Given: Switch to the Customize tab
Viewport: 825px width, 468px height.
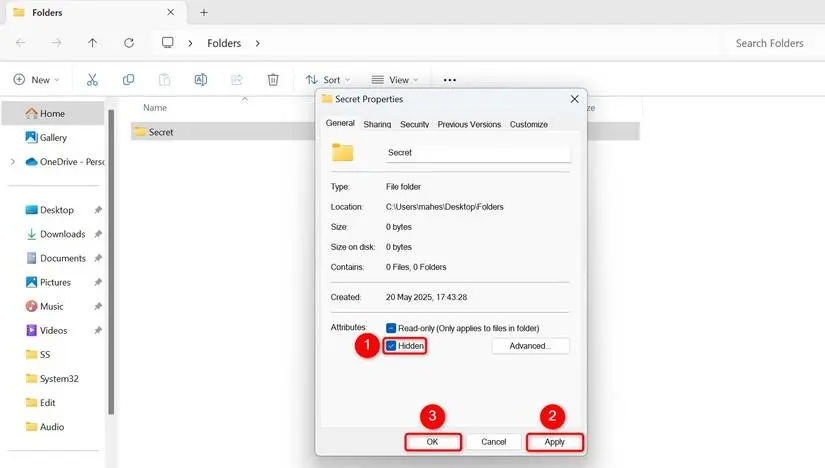Looking at the screenshot, I should tap(529, 124).
